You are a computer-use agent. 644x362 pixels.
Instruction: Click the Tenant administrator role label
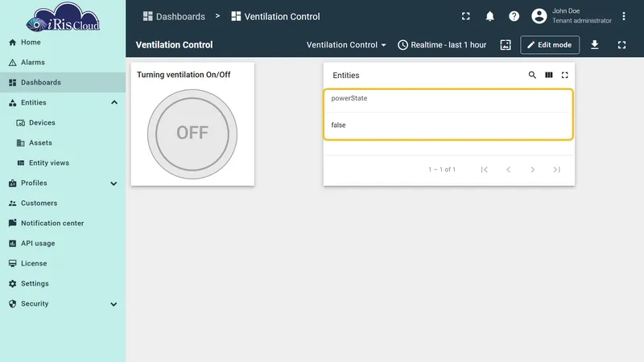coord(581,21)
